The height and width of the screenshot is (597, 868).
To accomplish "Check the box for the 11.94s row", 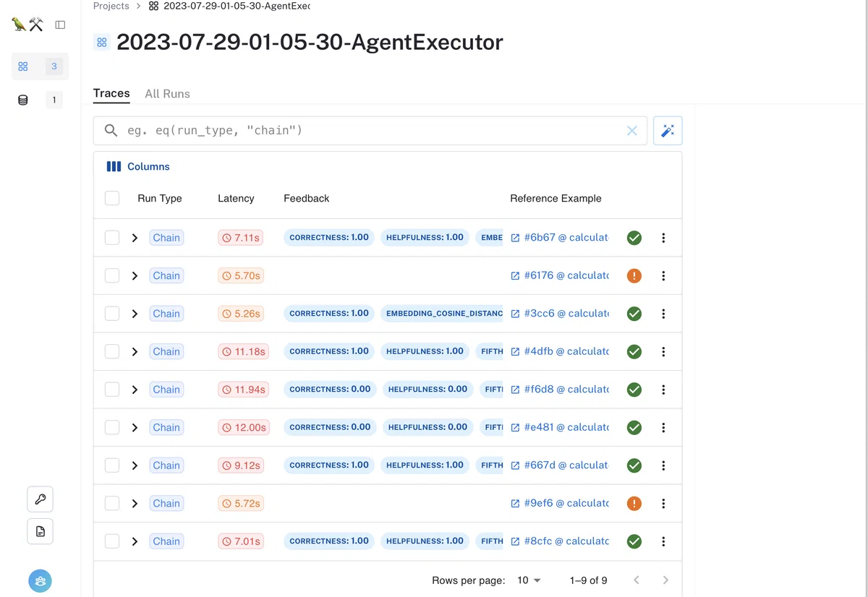I will (112, 390).
